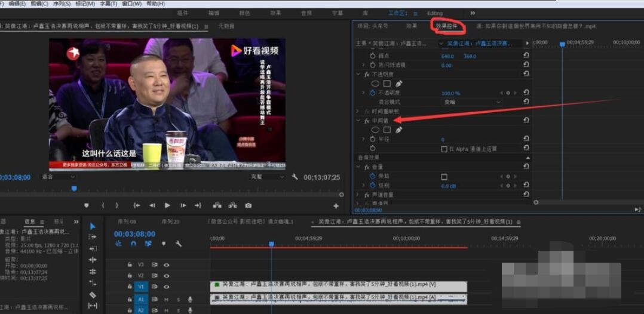The width and height of the screenshot is (644, 314).
Task: Toggle the 旁路 bypass checkbox
Action: (444, 177)
